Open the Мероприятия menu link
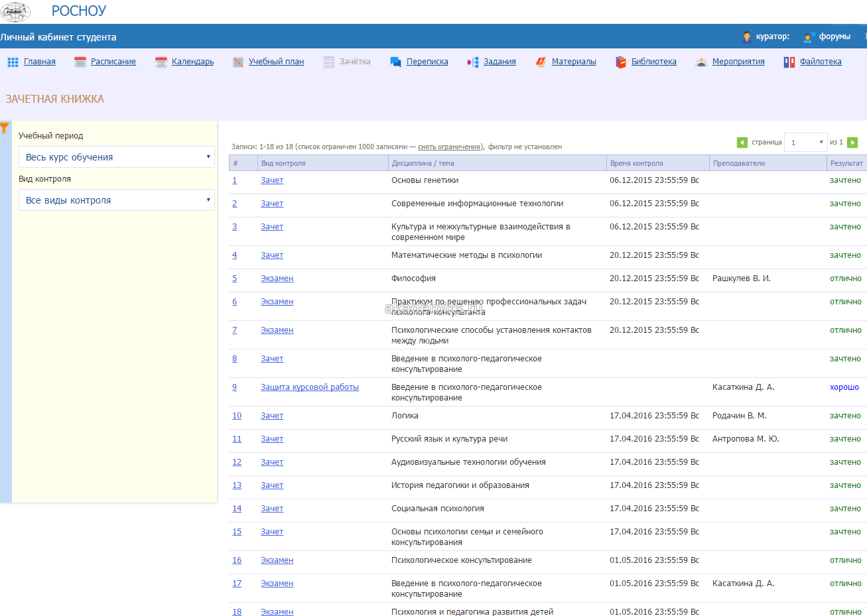Image resolution: width=867 pixels, height=616 pixels. tap(738, 62)
